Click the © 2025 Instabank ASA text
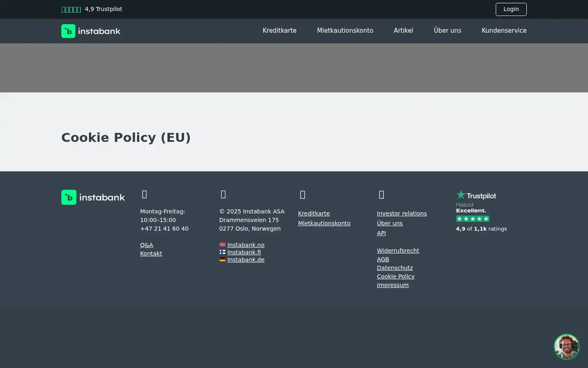588x368 pixels. point(252,211)
